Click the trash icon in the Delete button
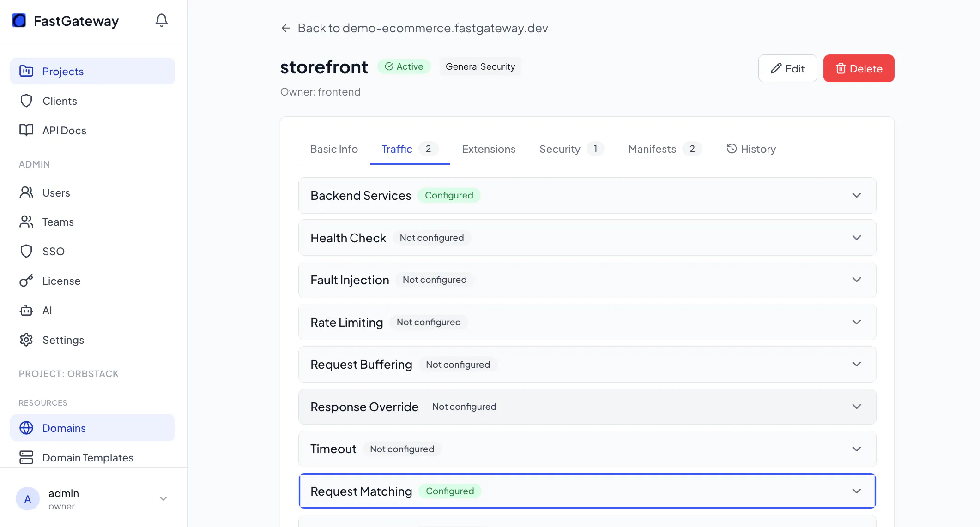Viewport: 980px width, 527px height. click(841, 68)
